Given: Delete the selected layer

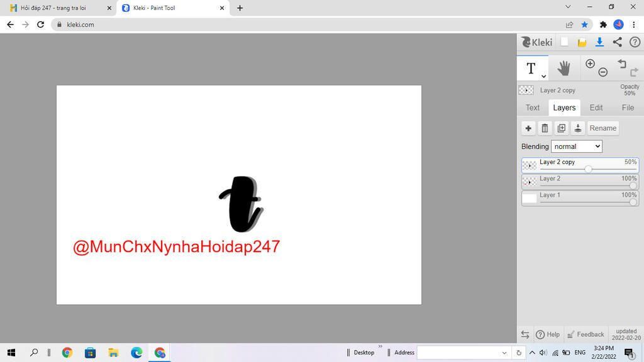Looking at the screenshot, I should [545, 128].
